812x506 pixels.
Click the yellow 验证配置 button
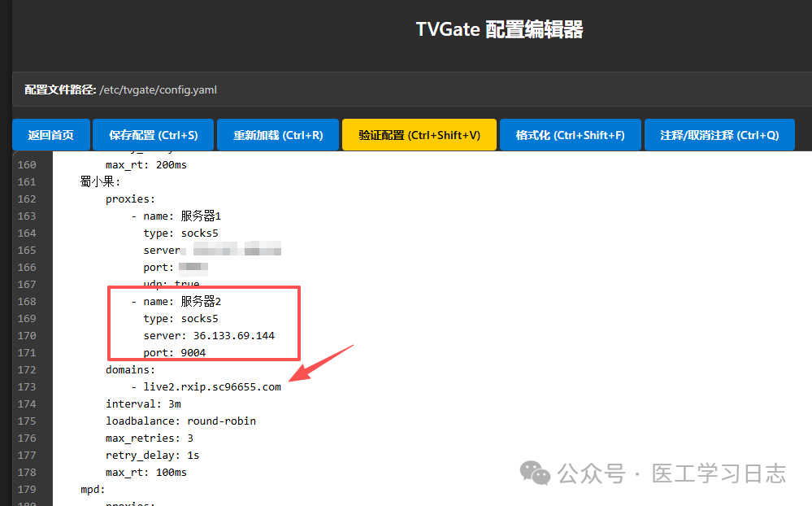tap(419, 135)
